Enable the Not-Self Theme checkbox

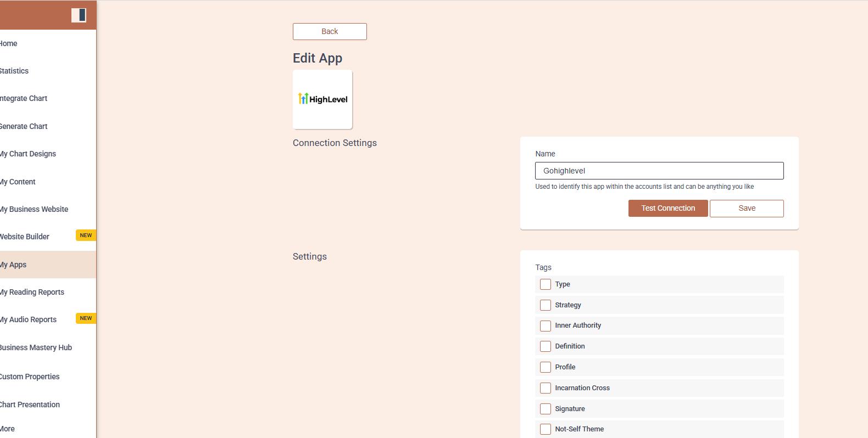[x=546, y=429]
